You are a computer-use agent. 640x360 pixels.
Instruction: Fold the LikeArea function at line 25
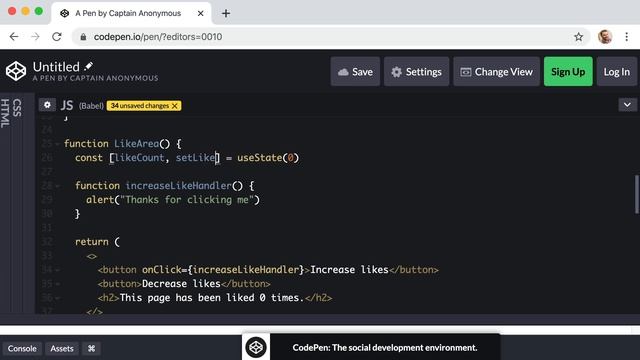point(57,144)
